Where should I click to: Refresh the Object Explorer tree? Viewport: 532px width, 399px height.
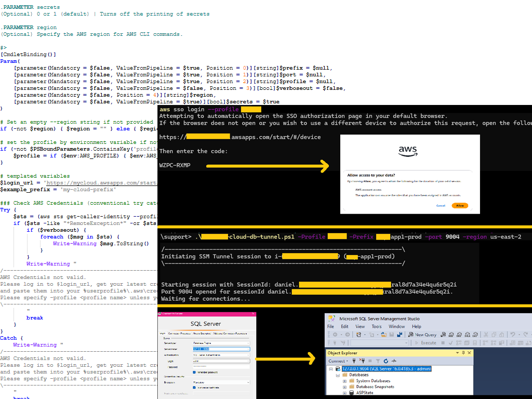pyautogui.click(x=386, y=361)
